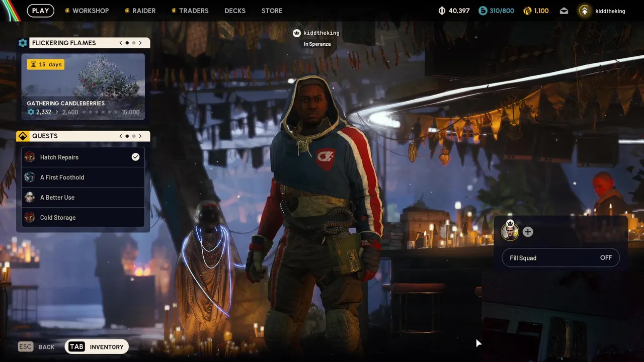Add a squad member with plus icon
The width and height of the screenshot is (644, 362).
tap(528, 232)
